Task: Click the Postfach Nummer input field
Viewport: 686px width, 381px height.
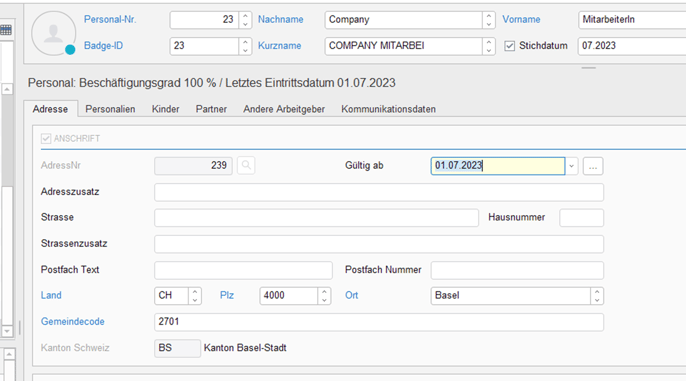Action: [517, 270]
